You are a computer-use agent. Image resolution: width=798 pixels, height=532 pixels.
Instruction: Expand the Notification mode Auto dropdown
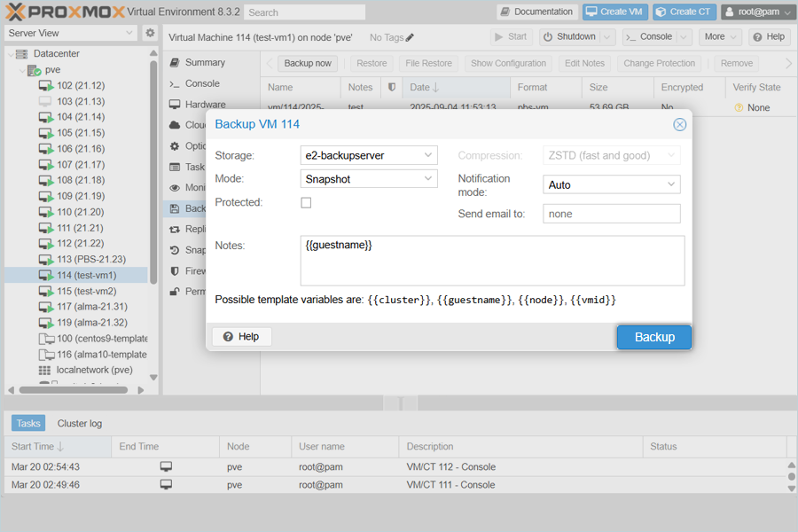(611, 185)
